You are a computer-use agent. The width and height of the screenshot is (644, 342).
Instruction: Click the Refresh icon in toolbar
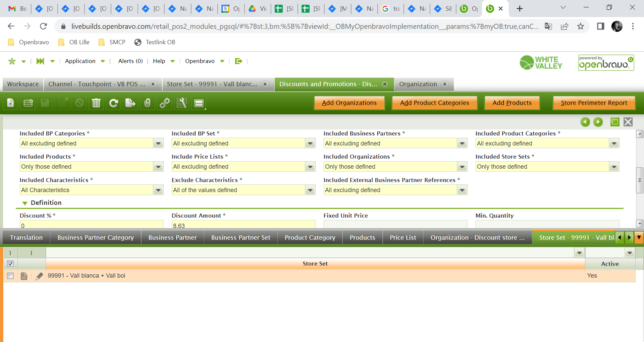coord(113,103)
